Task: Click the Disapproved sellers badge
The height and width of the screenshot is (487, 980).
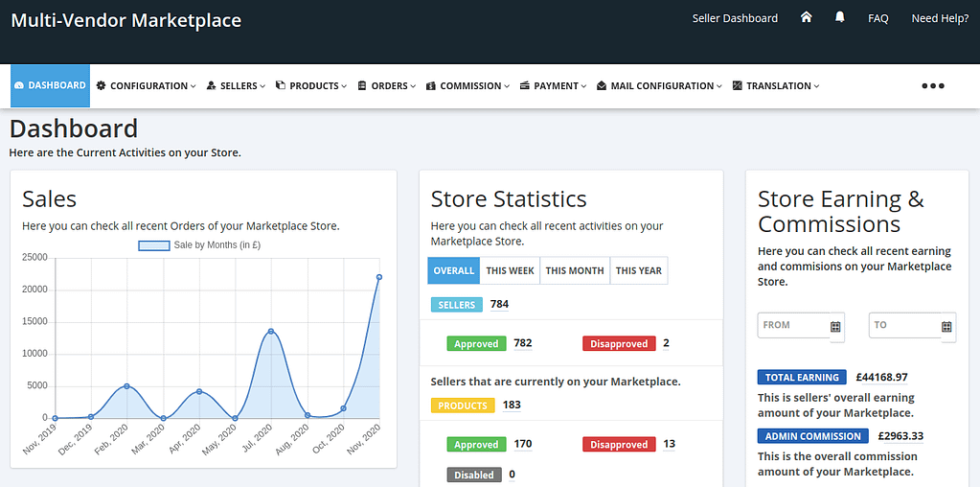Action: [x=619, y=343]
